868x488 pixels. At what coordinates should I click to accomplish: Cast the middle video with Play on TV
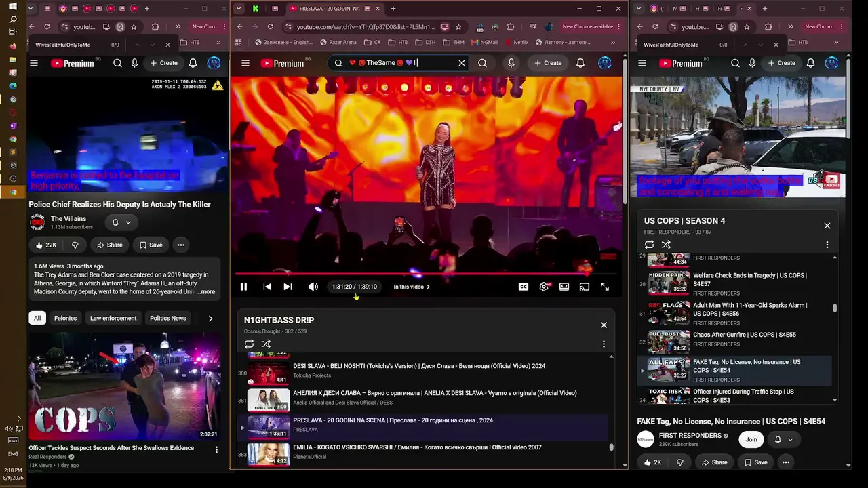[585, 287]
